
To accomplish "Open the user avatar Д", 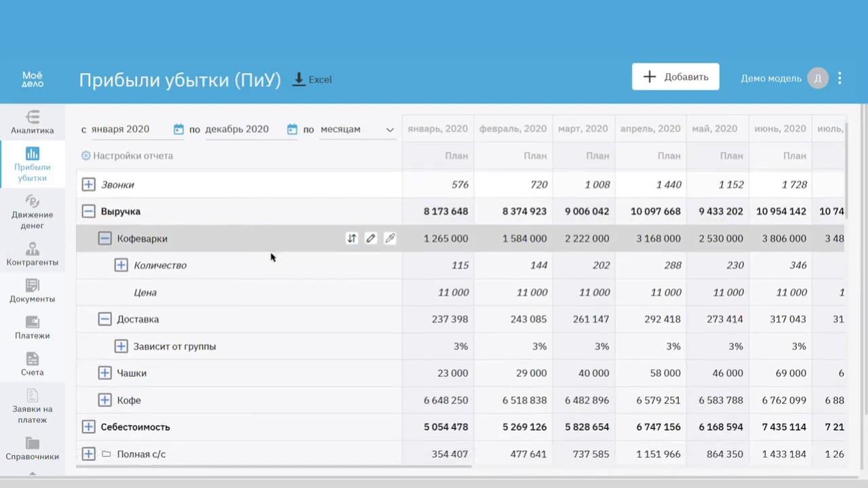I will (818, 78).
